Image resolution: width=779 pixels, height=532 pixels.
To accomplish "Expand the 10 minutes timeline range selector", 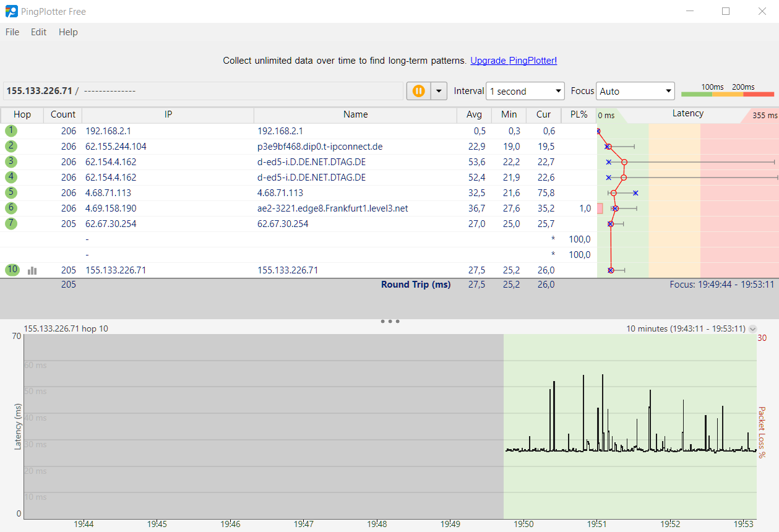I will (x=752, y=329).
